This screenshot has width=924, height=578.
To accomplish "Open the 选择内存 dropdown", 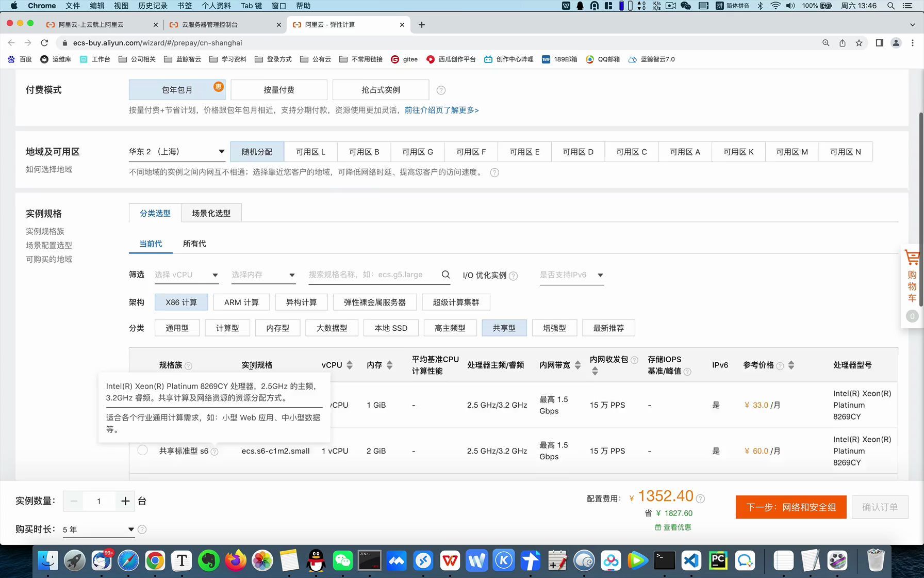I will pyautogui.click(x=263, y=275).
